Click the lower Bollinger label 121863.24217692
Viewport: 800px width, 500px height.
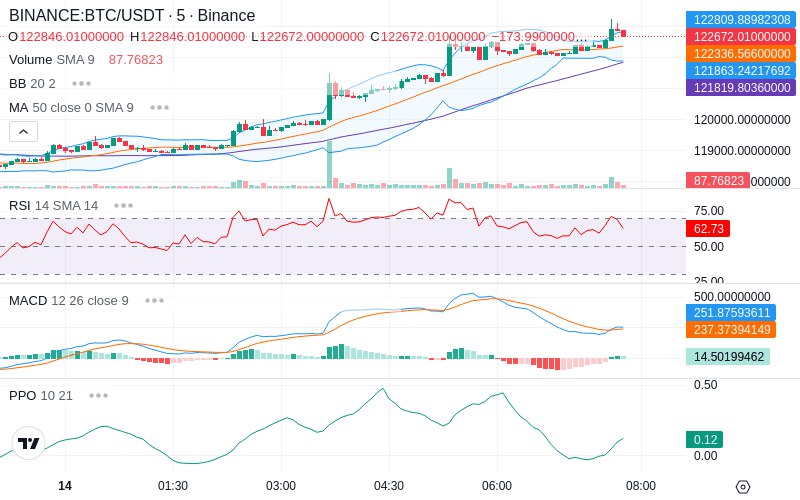pyautogui.click(x=741, y=70)
